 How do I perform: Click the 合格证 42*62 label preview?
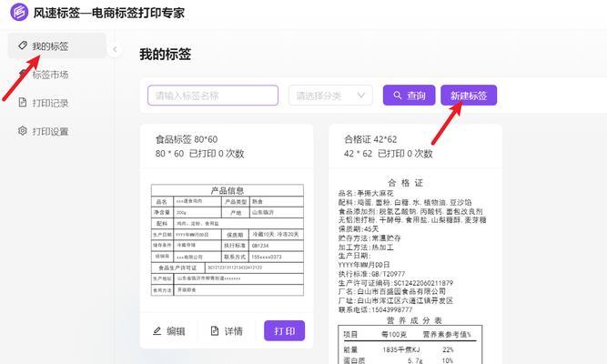(x=412, y=271)
